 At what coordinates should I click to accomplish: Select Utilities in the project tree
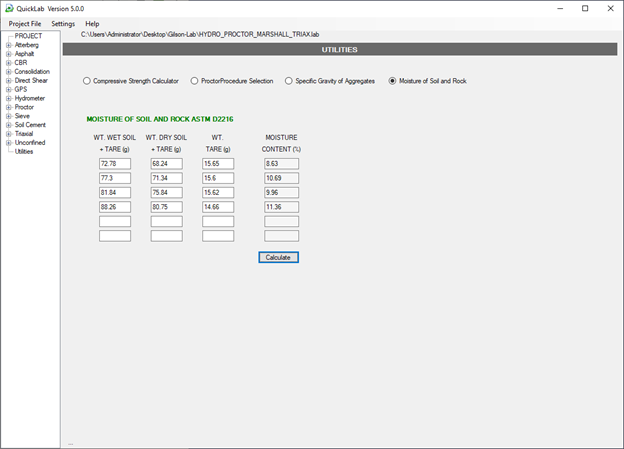24,151
